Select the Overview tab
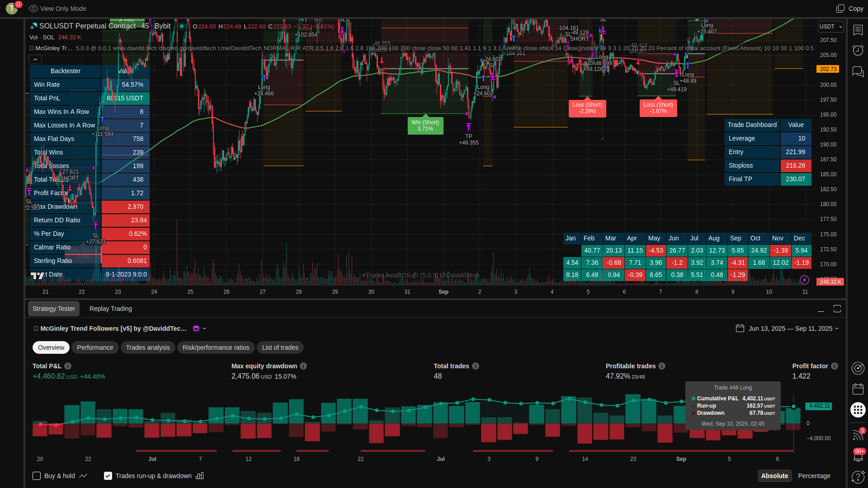The height and width of the screenshot is (488, 868). coord(51,347)
